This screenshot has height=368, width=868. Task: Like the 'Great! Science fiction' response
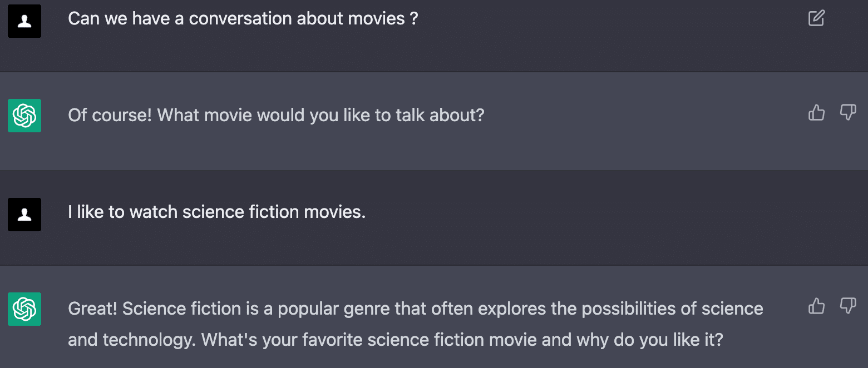pos(816,306)
